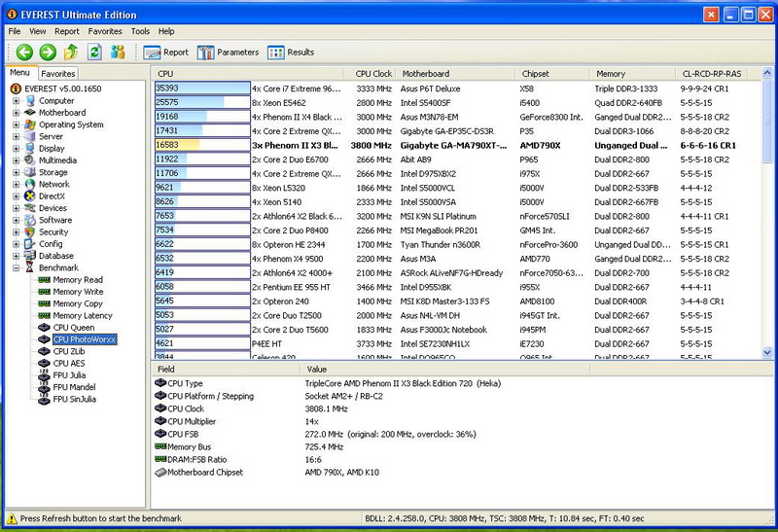Open the Help menu
This screenshot has height=532, width=778.
[x=166, y=31]
